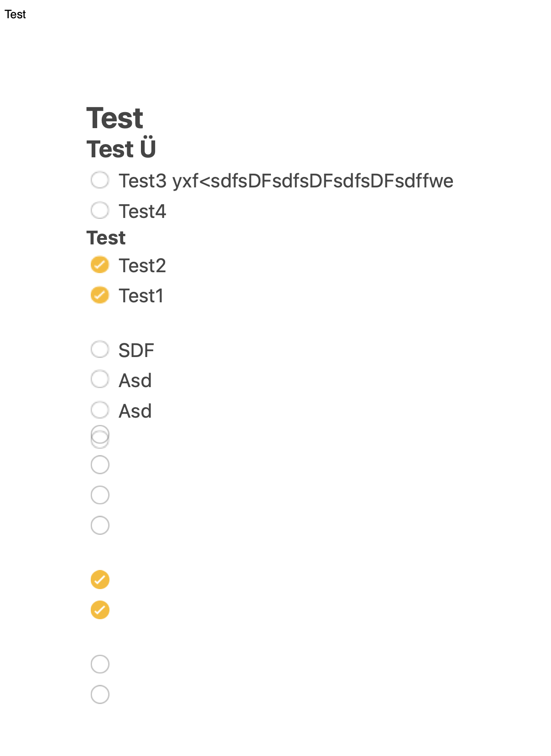Viewport: 551px width, 756px height.
Task: Click the "Test3 yxf<sdfs..." item label
Action: pyautogui.click(x=286, y=181)
